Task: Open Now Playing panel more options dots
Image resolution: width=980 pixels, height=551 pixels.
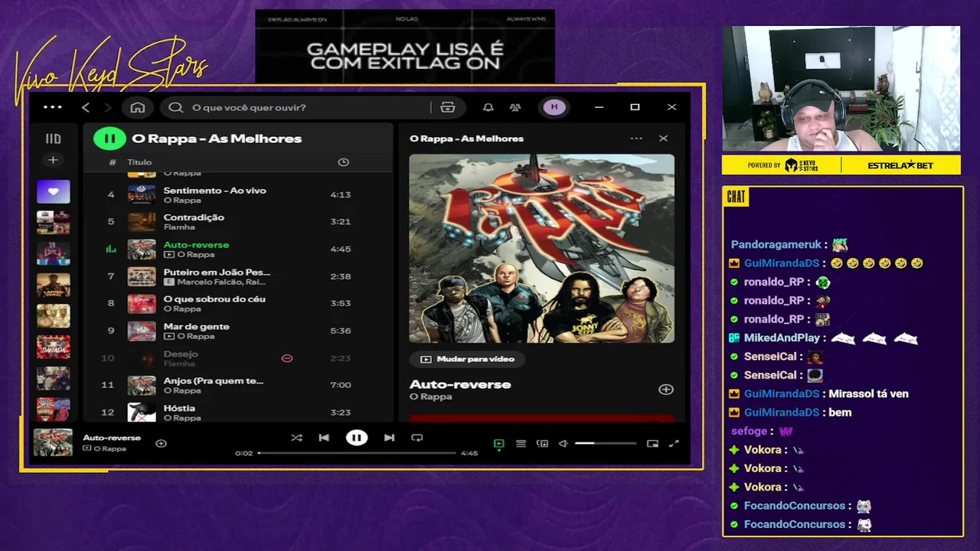Action: point(636,139)
